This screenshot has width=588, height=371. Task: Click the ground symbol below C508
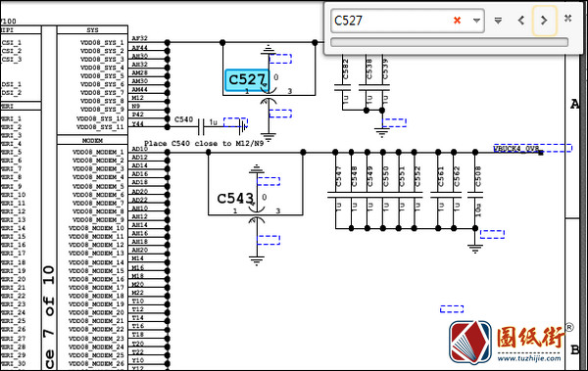pos(475,249)
